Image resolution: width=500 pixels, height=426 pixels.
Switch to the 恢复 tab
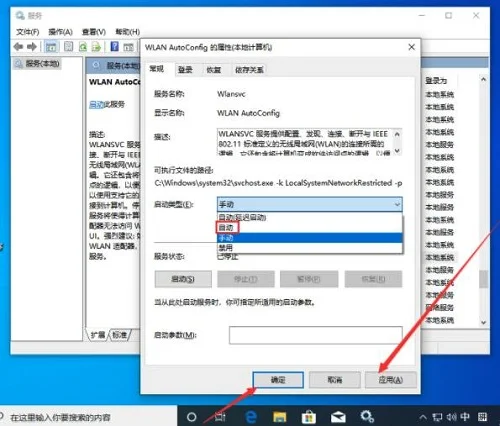[x=214, y=70]
